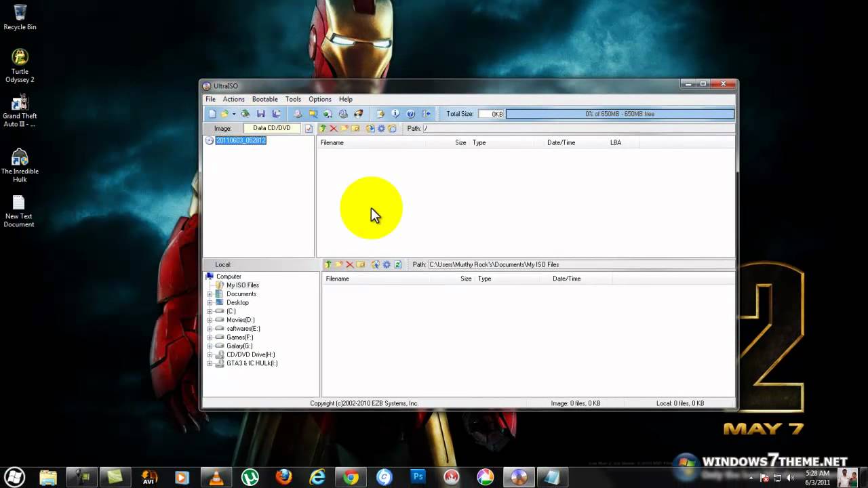Open uTorrent from the taskbar
Viewport: 868px width, 488px height.
250,477
